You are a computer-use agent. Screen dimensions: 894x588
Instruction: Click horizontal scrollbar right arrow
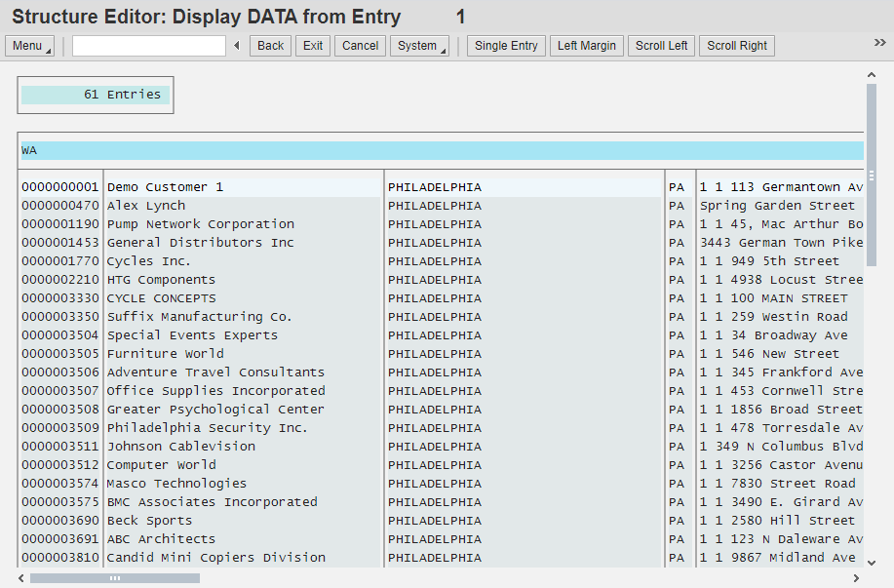point(856,578)
